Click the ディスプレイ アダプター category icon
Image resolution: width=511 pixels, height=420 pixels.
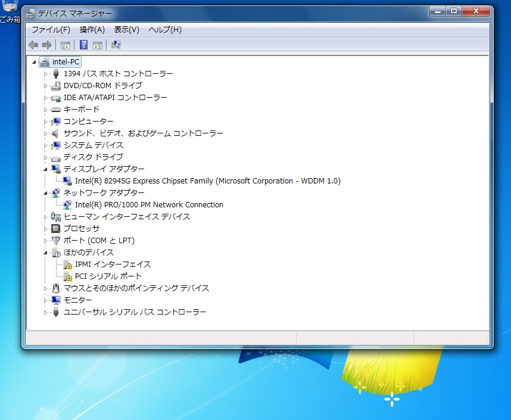coord(56,169)
